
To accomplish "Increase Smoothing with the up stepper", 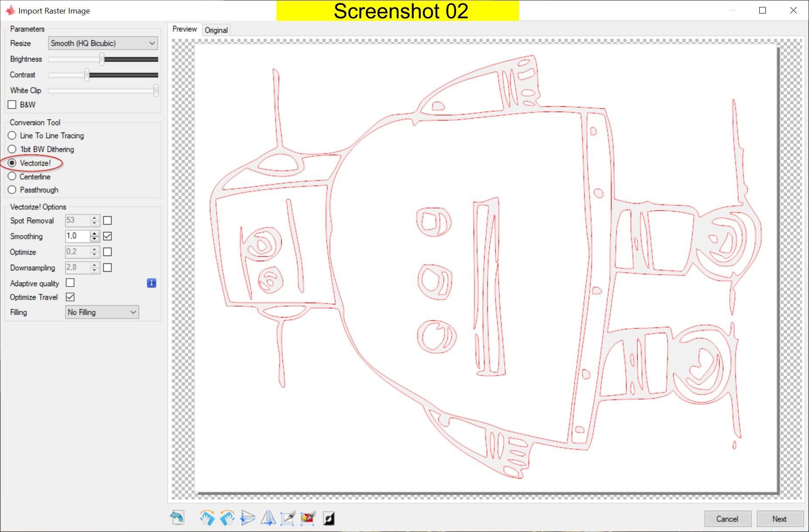I will tap(94, 234).
